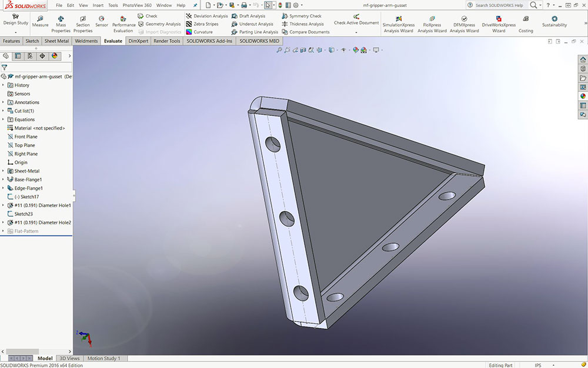Click Check Active Document
Screen dimensions: 588x368
356,20
